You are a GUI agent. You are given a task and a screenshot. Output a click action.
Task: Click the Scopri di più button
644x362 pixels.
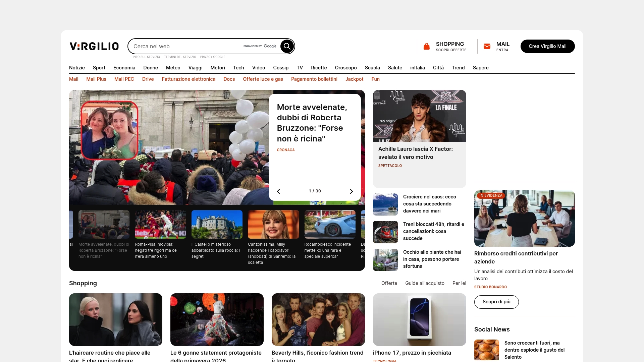tap(496, 302)
